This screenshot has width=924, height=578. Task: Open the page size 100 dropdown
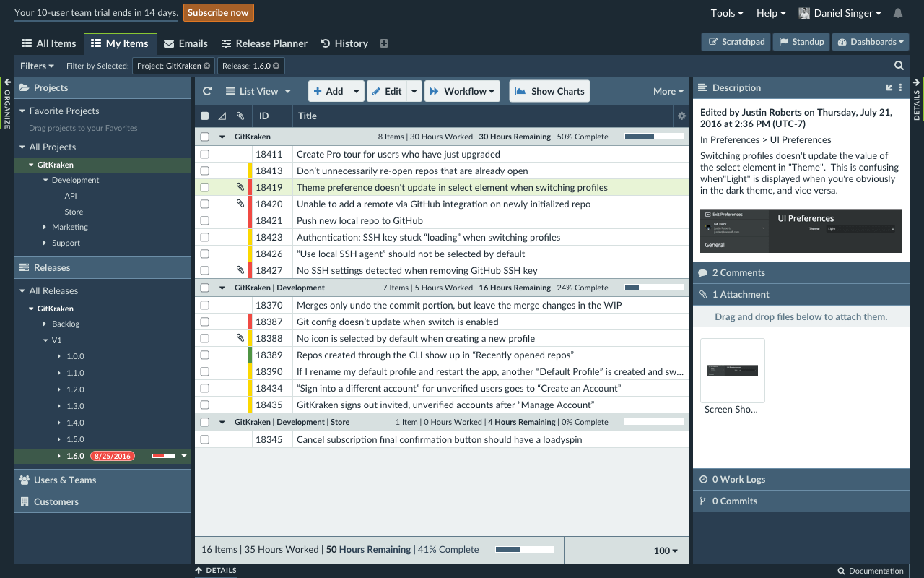coord(666,551)
